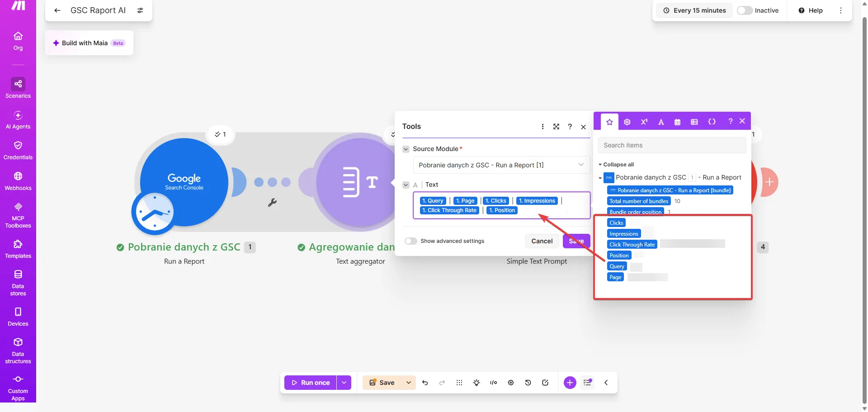Click into the Search items field
Viewport: 868px width, 412px height.
672,145
